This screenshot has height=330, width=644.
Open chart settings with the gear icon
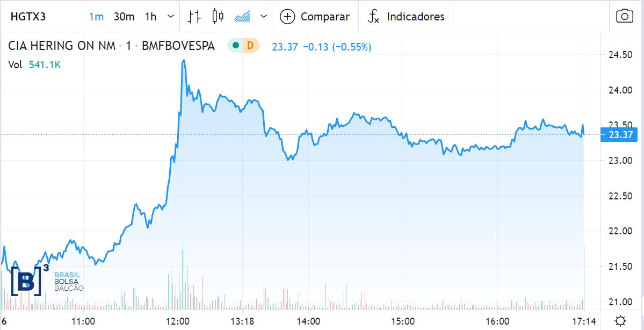coord(620,321)
